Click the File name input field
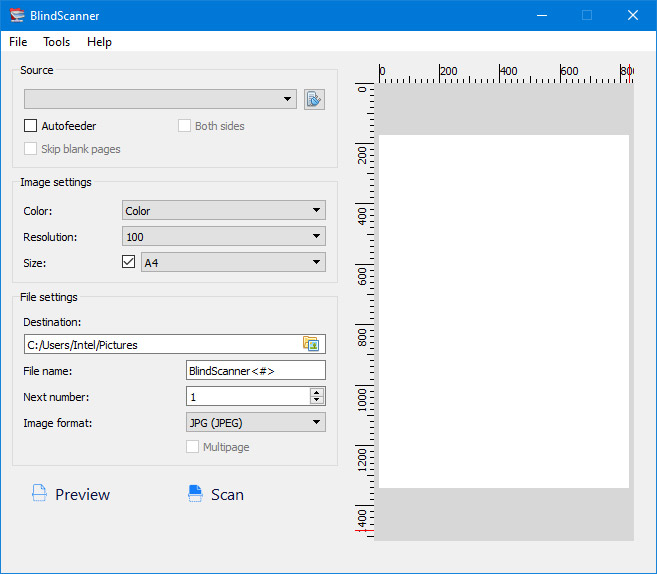The width and height of the screenshot is (657, 574). [x=256, y=370]
